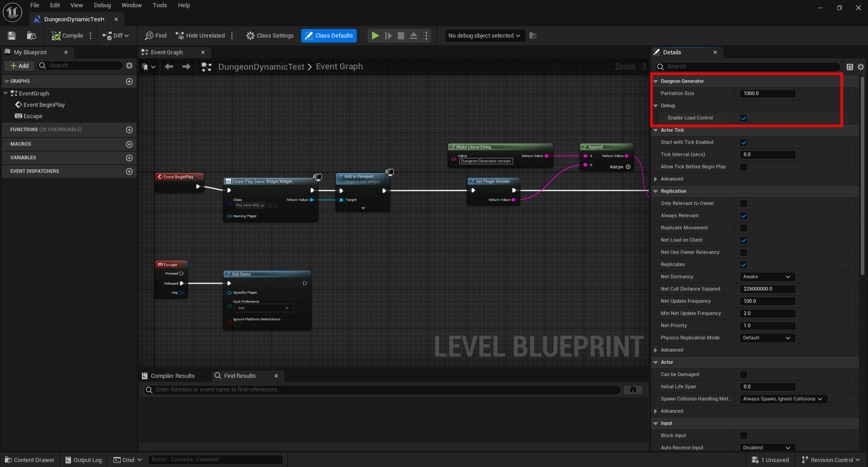Open Hide Unrelated options menu

[x=232, y=36]
